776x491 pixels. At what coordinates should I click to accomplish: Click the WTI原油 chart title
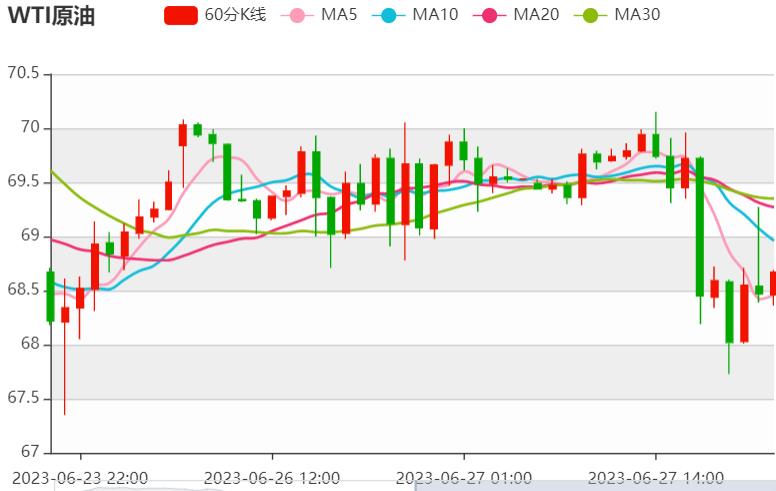click(x=51, y=15)
